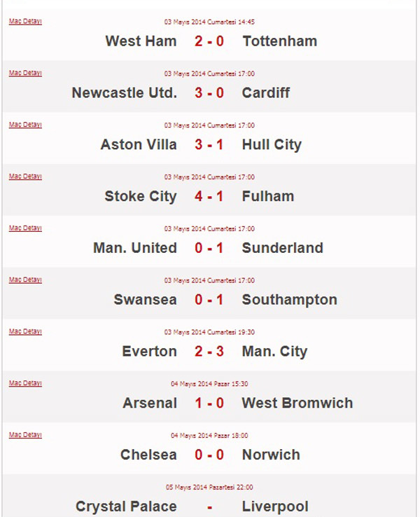The width and height of the screenshot is (420, 517).
Task: Select the 2 - 3 Everton score
Action: pyautogui.click(x=209, y=352)
